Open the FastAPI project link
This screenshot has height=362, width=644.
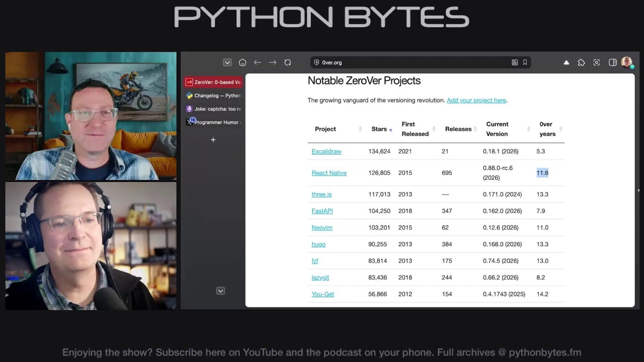[x=322, y=211]
